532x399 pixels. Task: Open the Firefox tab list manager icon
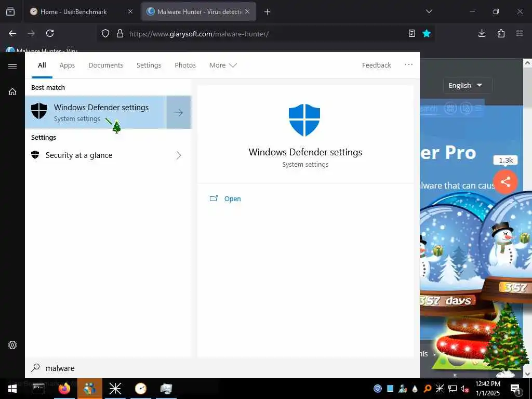point(10,11)
